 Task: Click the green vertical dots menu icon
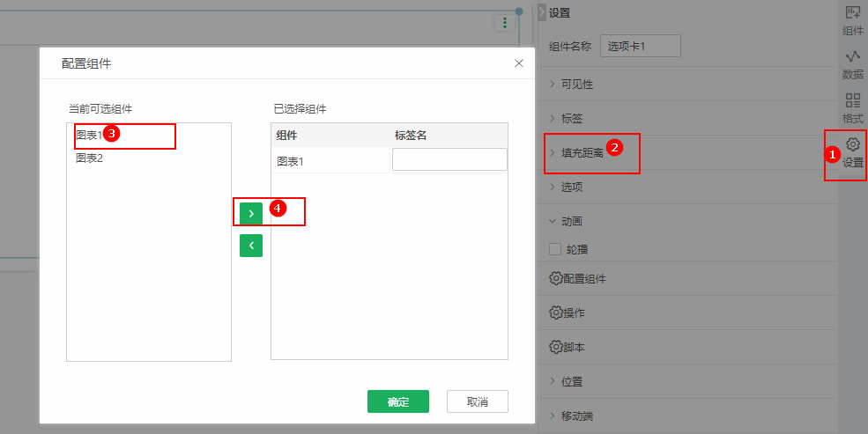pos(504,23)
